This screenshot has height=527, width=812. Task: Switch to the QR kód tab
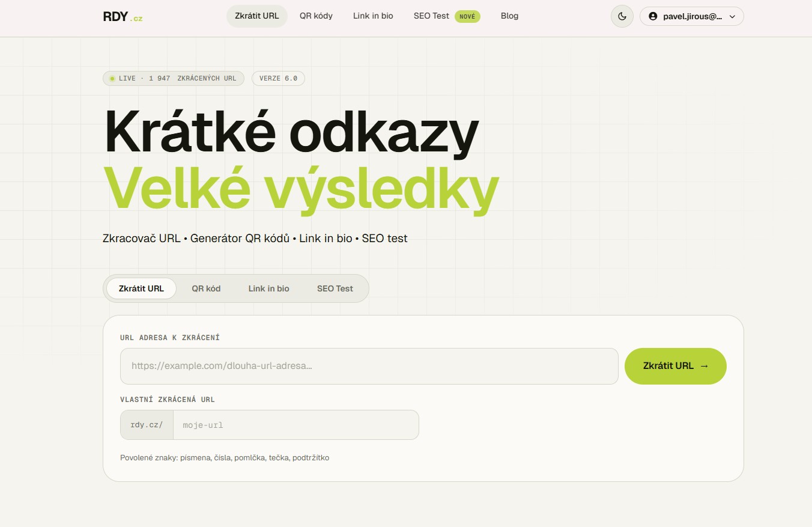[x=206, y=288]
